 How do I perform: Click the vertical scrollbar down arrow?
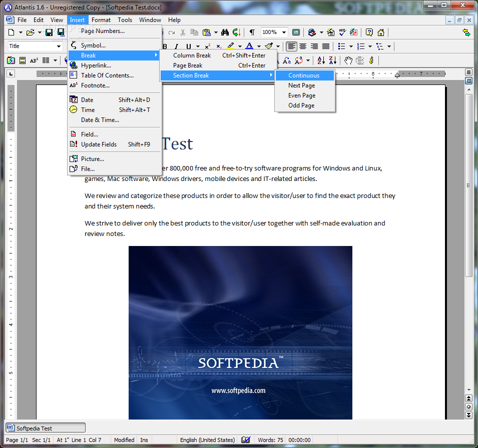point(469,390)
